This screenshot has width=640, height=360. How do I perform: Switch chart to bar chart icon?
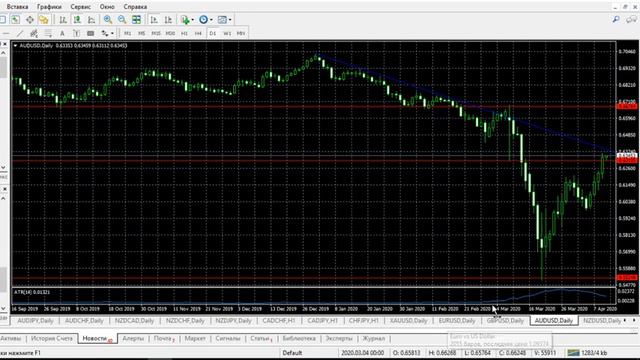pos(63,20)
